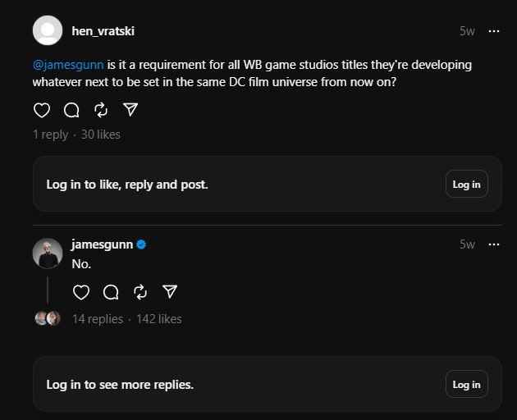Screen dimensions: 517x420
Task: Open comment bubble on jamesgunn's reply
Action: pos(111,292)
